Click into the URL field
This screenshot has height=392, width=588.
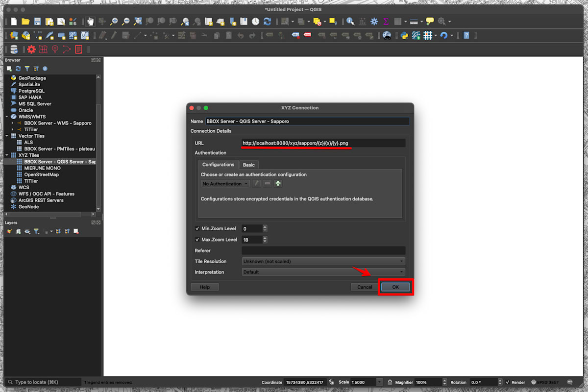[323, 143]
